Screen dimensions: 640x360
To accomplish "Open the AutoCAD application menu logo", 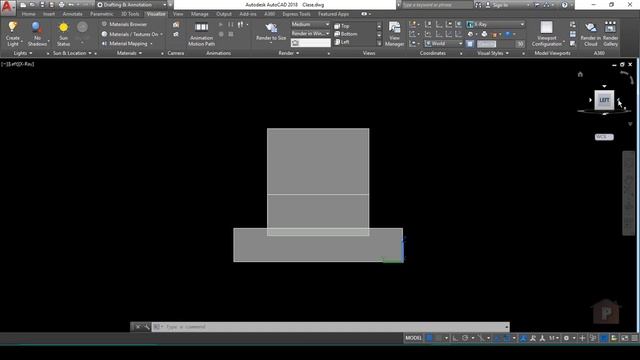I will click(7, 7).
